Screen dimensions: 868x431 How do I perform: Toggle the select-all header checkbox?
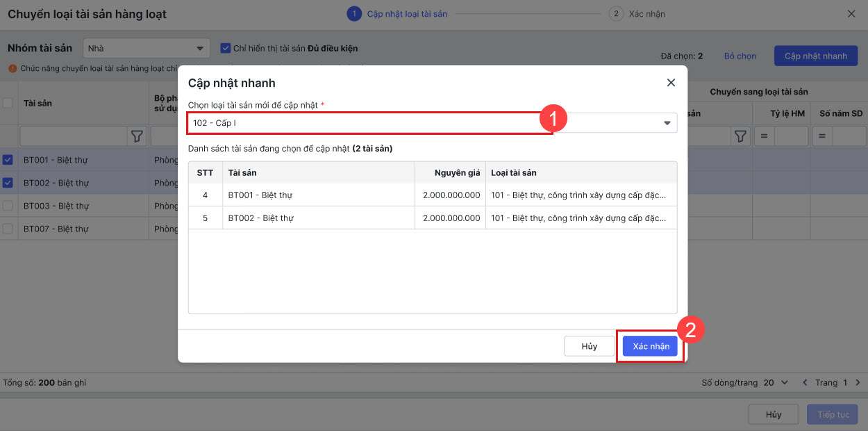click(x=8, y=103)
